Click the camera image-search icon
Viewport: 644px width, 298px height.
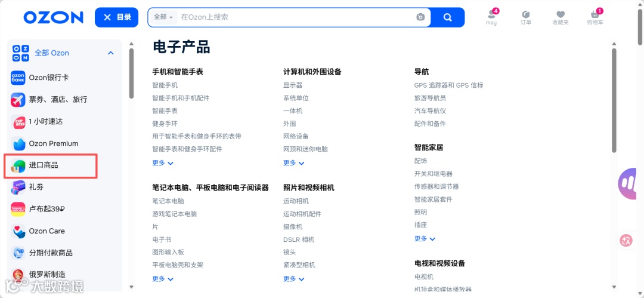pyautogui.click(x=420, y=17)
